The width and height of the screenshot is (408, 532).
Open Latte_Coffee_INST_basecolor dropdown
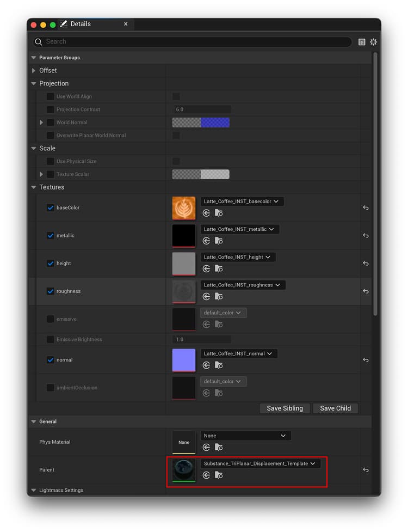(x=242, y=201)
